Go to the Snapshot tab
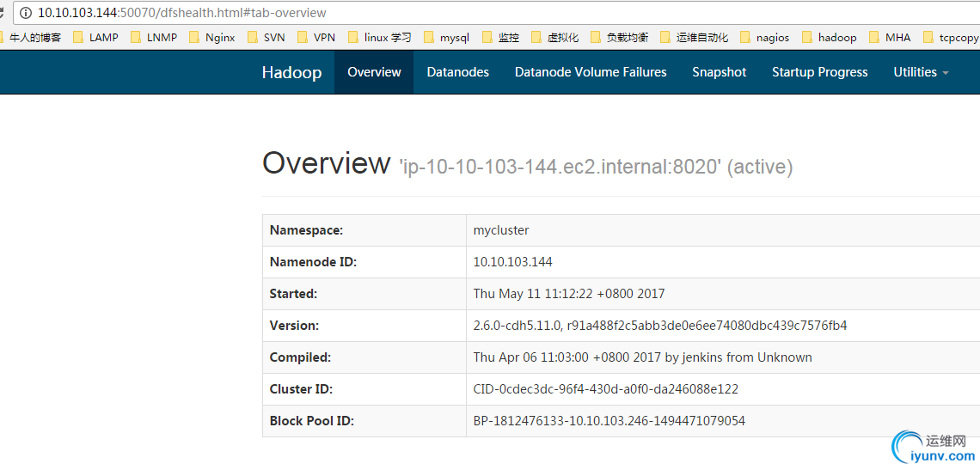This screenshot has height=470, width=980. [x=720, y=72]
